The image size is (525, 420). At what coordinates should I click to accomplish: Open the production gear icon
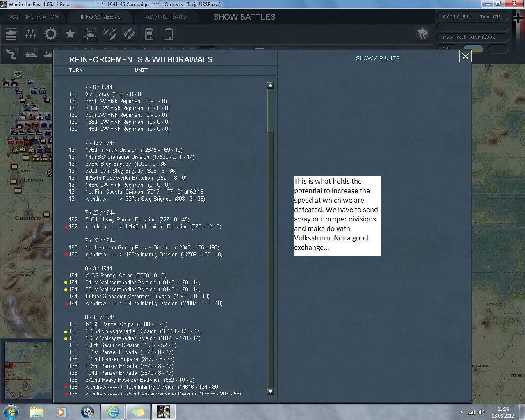[50, 34]
